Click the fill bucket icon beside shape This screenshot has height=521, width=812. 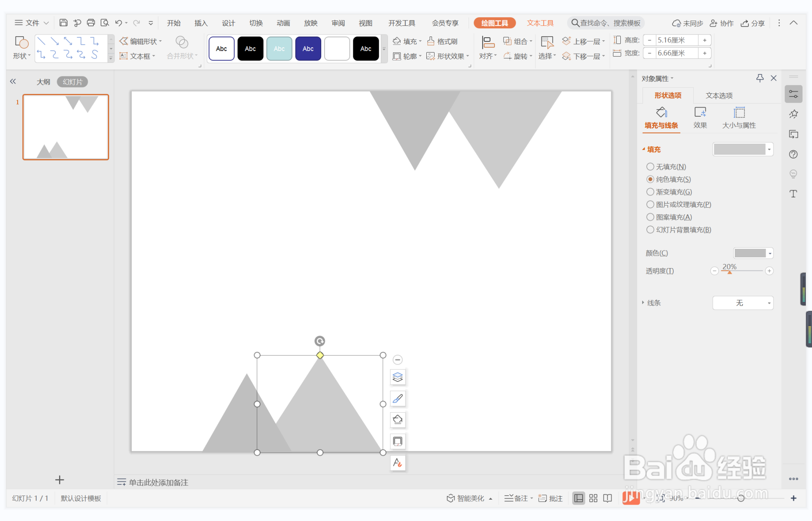[398, 420]
